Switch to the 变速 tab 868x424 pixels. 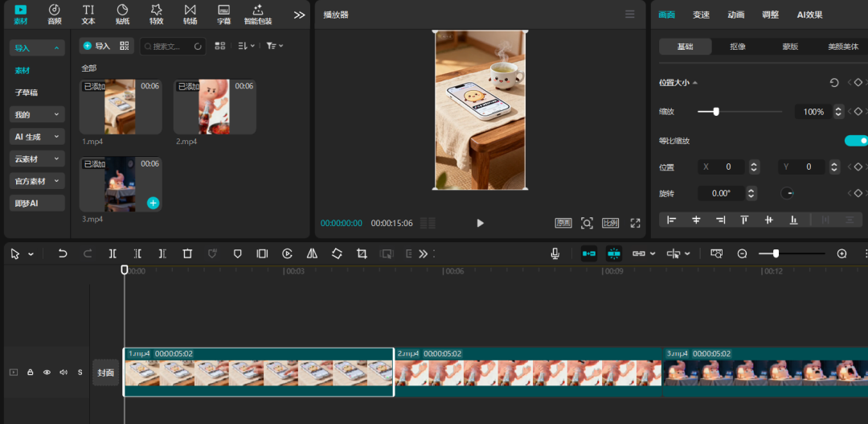point(701,14)
